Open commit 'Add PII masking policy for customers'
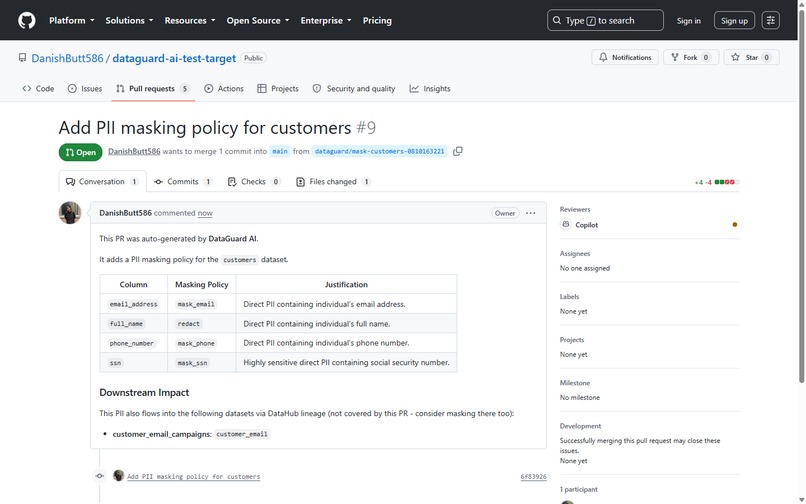Image resolution: width=806 pixels, height=504 pixels. [193, 477]
